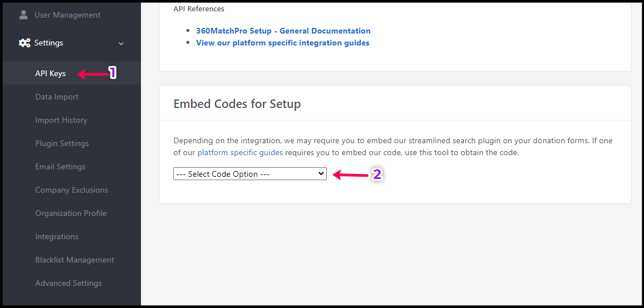Click the Settings gears icon
Screen dimensions: 644x308
click(x=24, y=43)
